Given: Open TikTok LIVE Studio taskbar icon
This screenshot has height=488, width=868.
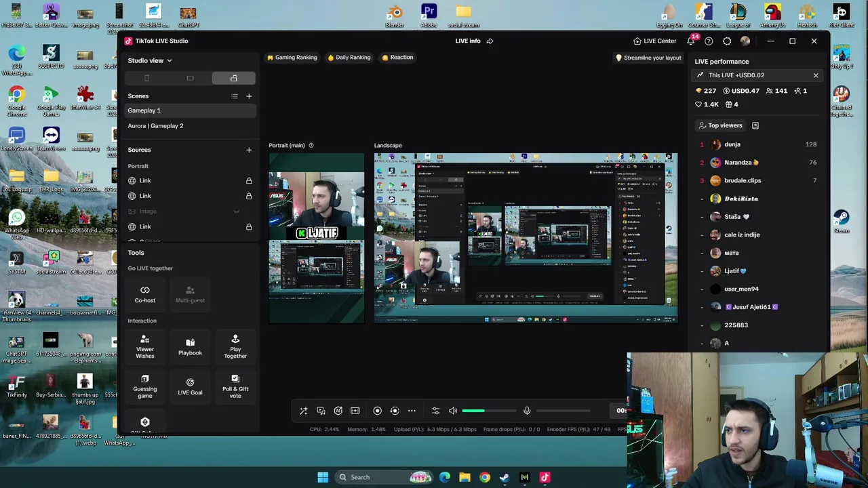Looking at the screenshot, I should [x=545, y=477].
